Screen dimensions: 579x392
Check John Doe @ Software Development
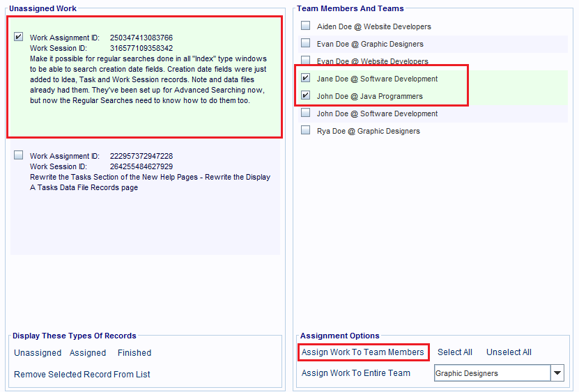click(305, 113)
